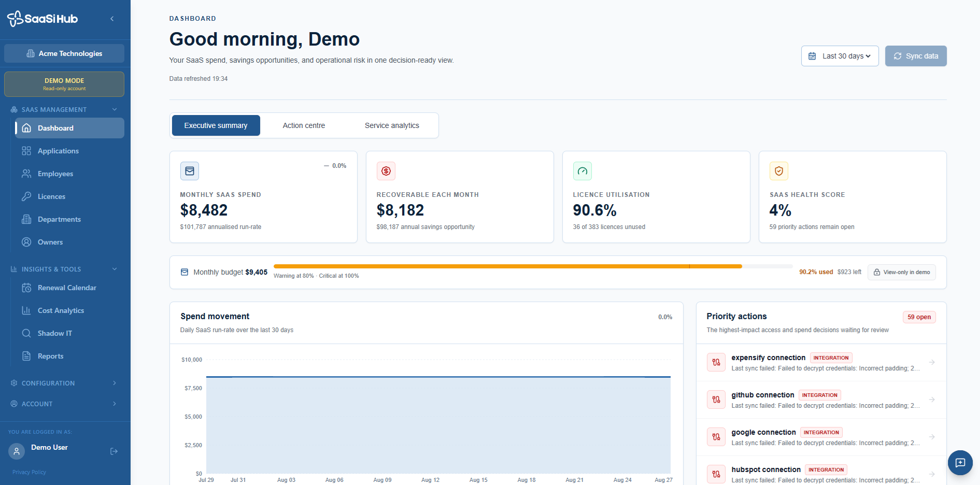Click the google connection integration icon
980x485 pixels.
pos(716,437)
